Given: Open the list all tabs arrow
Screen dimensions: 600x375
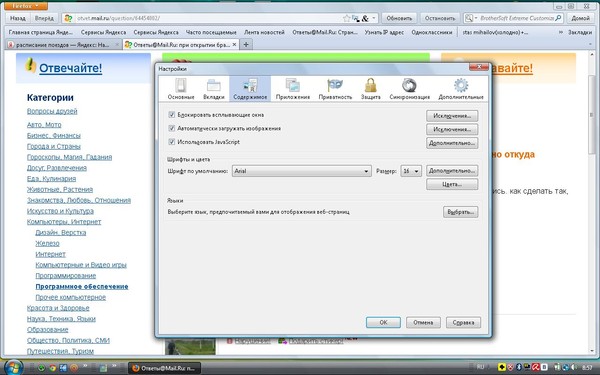Looking at the screenshot, I should pos(591,45).
